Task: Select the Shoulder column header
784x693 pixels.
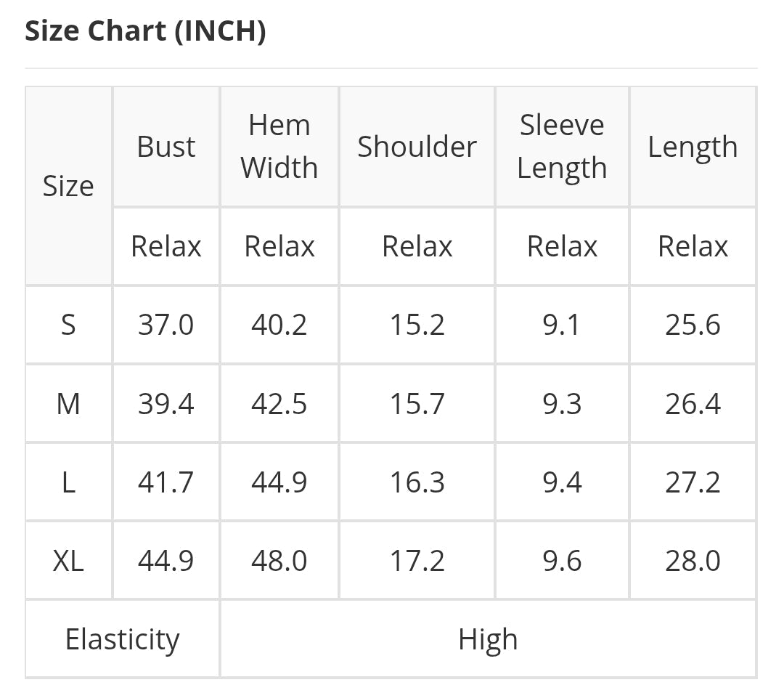Action: tap(417, 147)
